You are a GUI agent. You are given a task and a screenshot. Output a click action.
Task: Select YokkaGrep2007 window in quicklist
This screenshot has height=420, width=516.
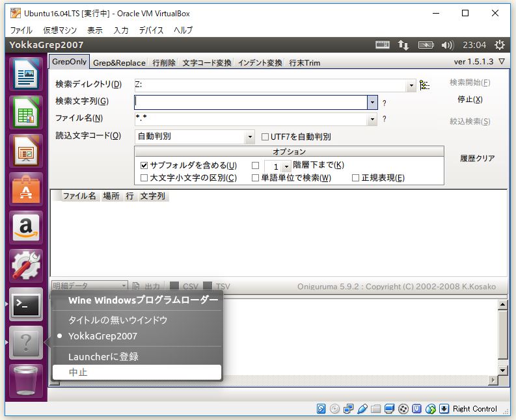pos(137,336)
